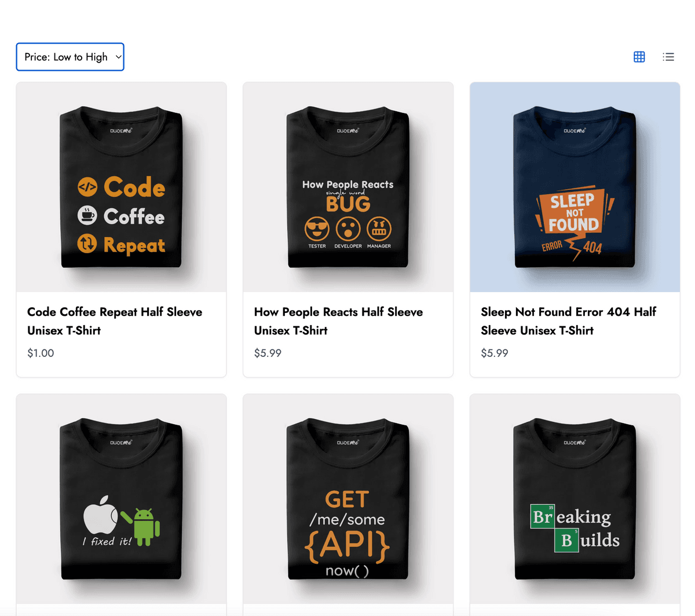The height and width of the screenshot is (616, 695).
Task: Click the sunglasses Tester emoji on the shirt
Action: click(x=317, y=229)
